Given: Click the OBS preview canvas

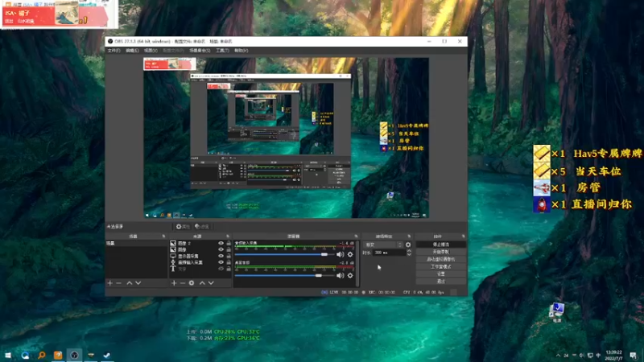Looking at the screenshot, I should [286, 138].
